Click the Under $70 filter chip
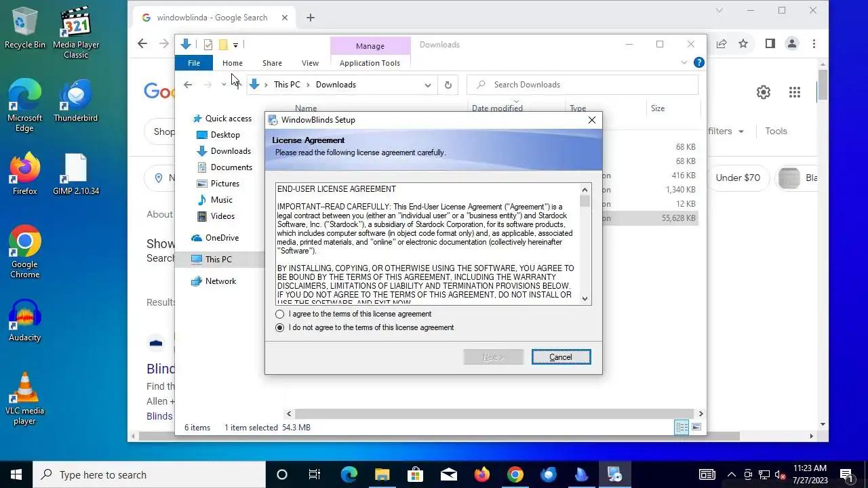868x488 pixels. [x=738, y=178]
